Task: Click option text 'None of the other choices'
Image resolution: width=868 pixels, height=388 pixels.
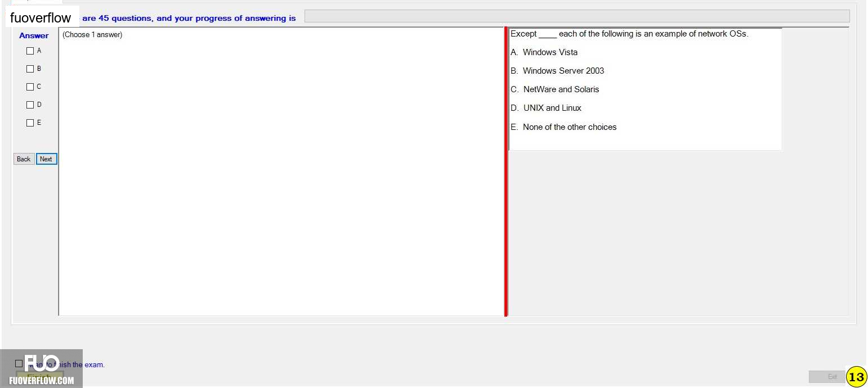Action: (x=570, y=127)
